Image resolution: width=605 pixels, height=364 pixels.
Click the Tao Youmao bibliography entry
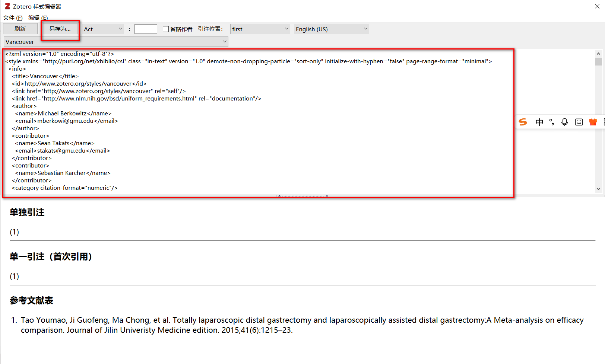[302, 325]
